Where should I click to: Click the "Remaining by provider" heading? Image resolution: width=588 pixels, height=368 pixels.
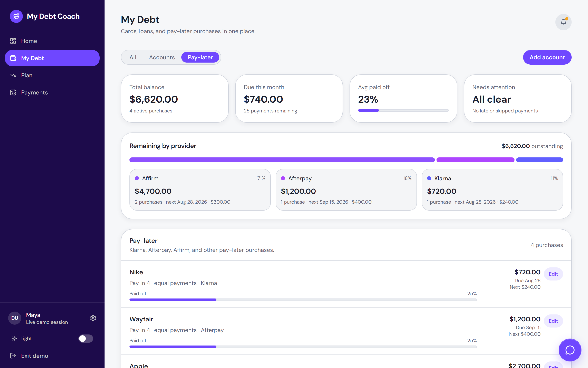click(x=163, y=146)
